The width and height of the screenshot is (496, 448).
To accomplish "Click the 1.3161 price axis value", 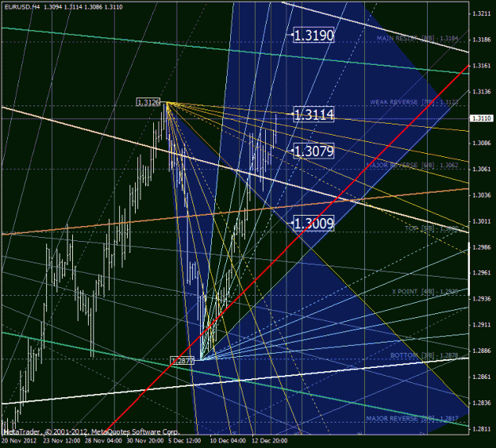I will coord(482,66).
